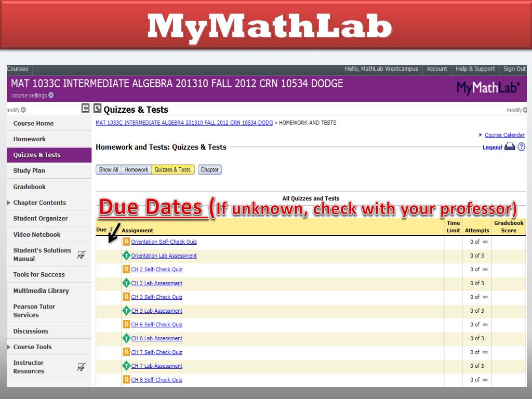Click quiz icon of CH 2 Self-Check Quiz
Screen dimensions: 532x399
point(126,270)
